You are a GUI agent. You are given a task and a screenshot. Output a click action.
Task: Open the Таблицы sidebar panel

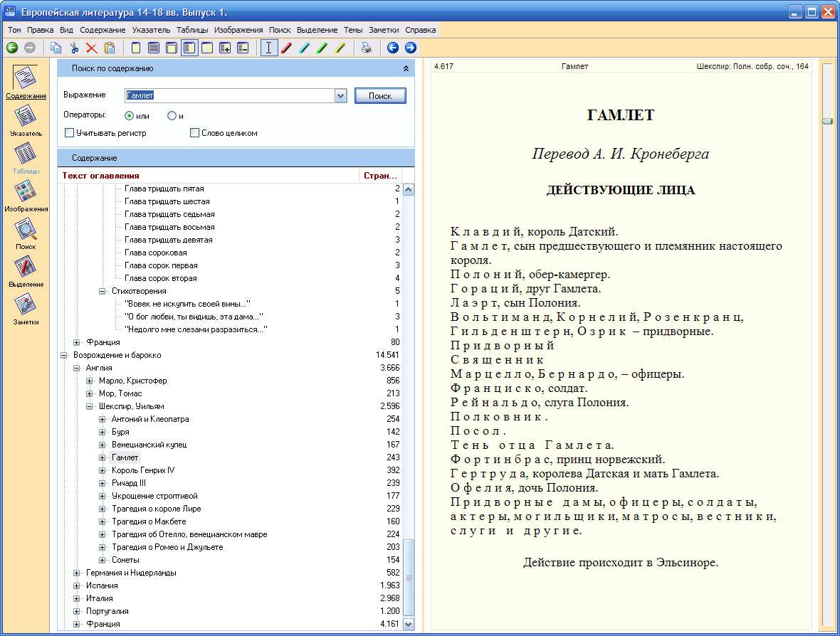(26, 158)
